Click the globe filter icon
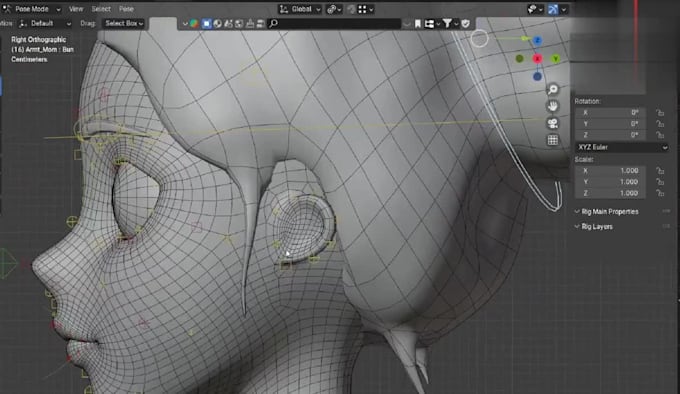The image size is (680, 394). tap(218, 23)
